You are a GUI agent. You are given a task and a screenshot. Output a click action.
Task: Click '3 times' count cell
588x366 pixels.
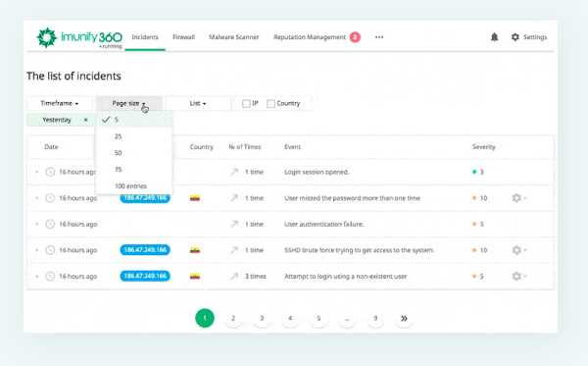point(256,277)
